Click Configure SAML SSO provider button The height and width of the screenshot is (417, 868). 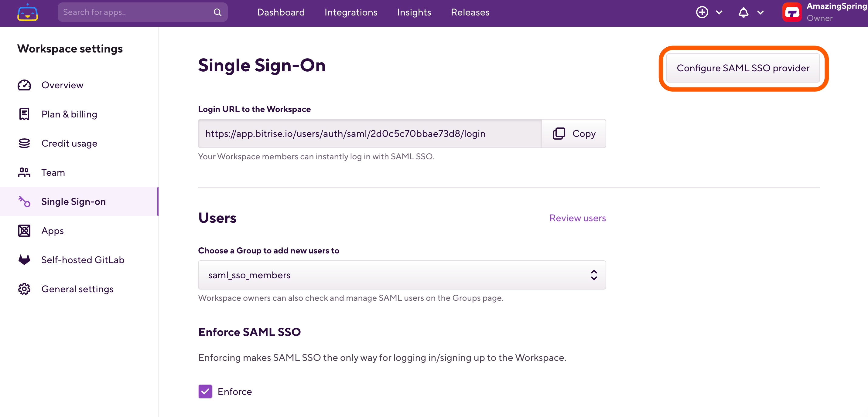coord(743,68)
